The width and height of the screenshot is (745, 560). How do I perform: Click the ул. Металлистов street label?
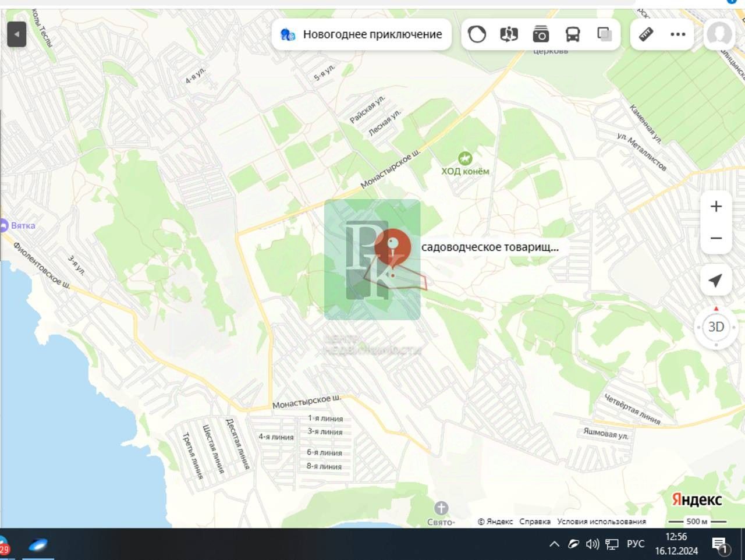[641, 151]
